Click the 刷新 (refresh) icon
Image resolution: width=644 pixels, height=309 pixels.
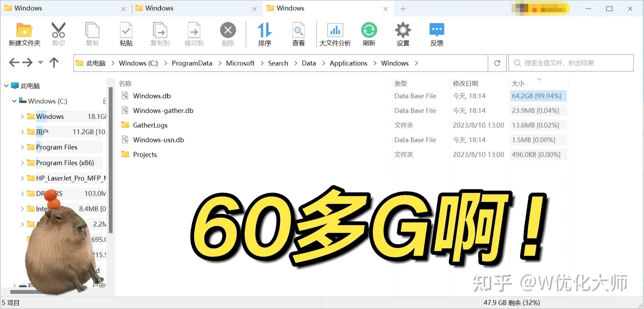pyautogui.click(x=369, y=34)
